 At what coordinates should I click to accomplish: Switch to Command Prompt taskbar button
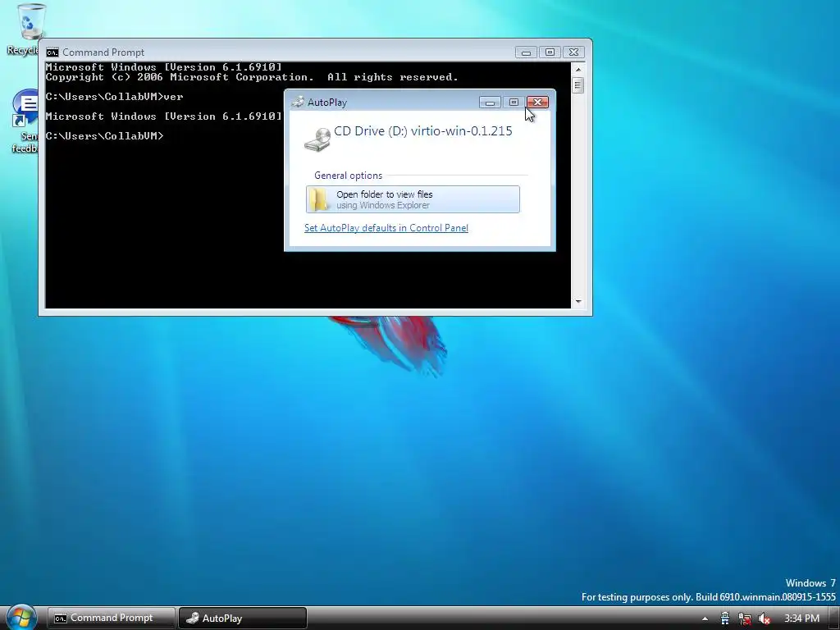tap(112, 618)
